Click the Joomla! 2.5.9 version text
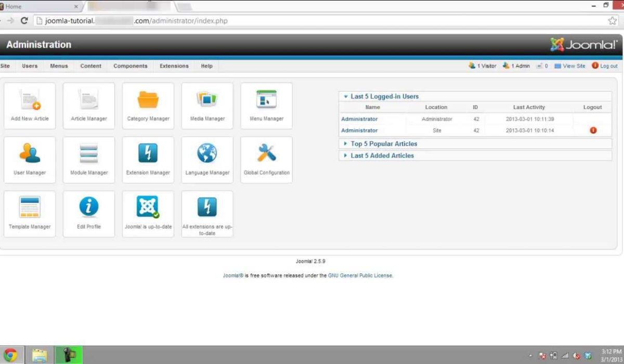Viewport: 624px width, 364px height. [310, 261]
